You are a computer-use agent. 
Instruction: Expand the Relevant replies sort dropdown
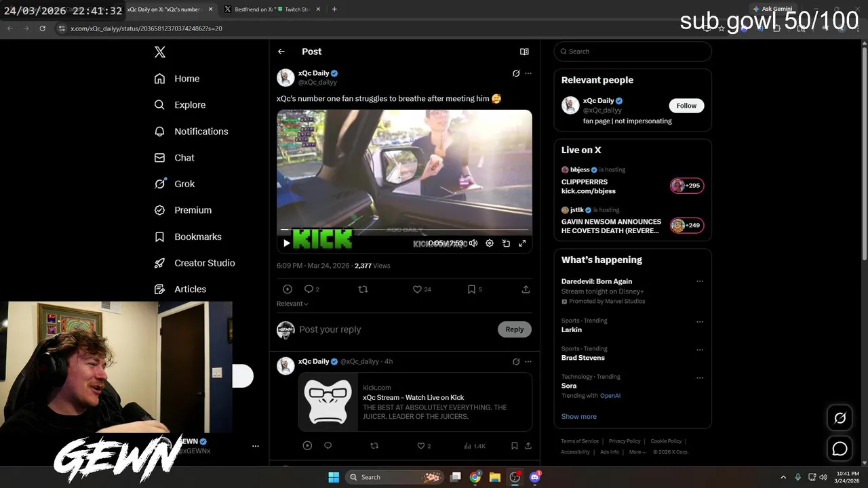point(292,304)
